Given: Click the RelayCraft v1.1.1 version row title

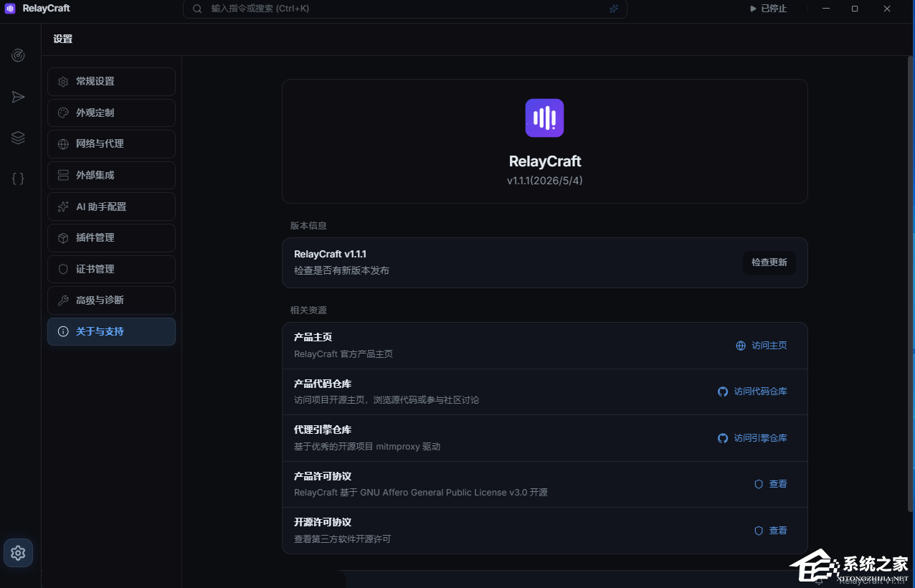Looking at the screenshot, I should pyautogui.click(x=331, y=255).
